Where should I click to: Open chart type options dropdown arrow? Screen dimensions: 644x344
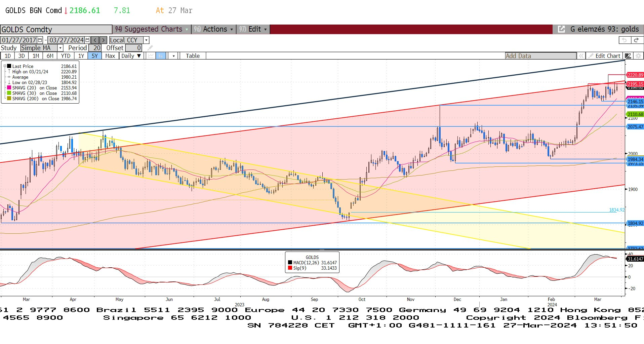pos(173,56)
